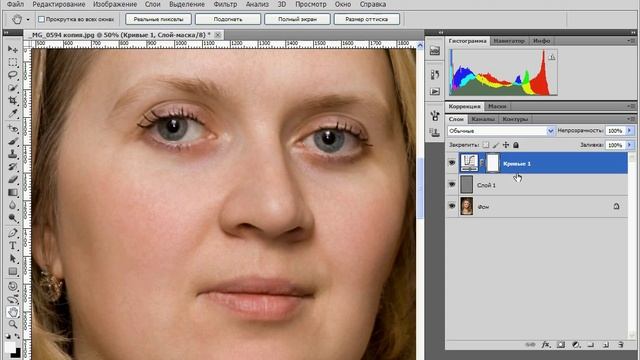Toggle lock all padlock icon
This screenshot has width=640, height=360.
[516, 145]
